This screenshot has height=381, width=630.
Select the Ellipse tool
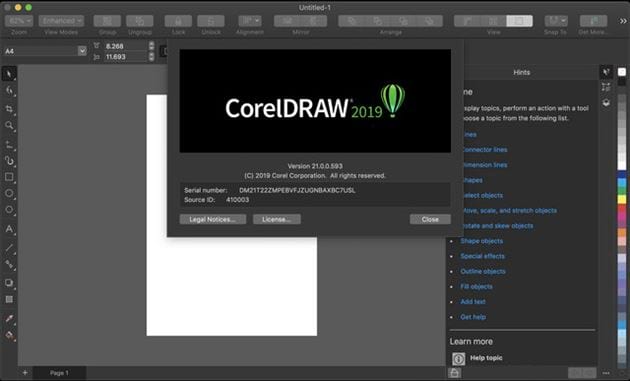[9, 193]
